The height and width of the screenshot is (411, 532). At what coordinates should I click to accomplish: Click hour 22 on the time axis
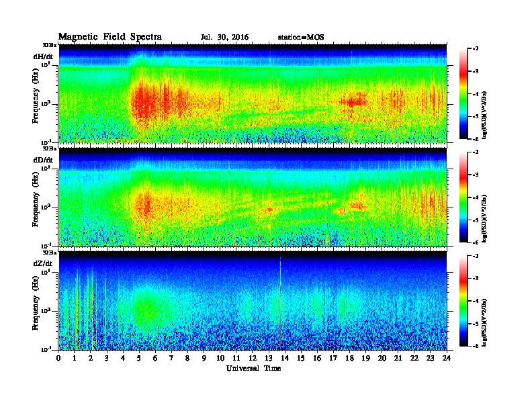coord(414,359)
